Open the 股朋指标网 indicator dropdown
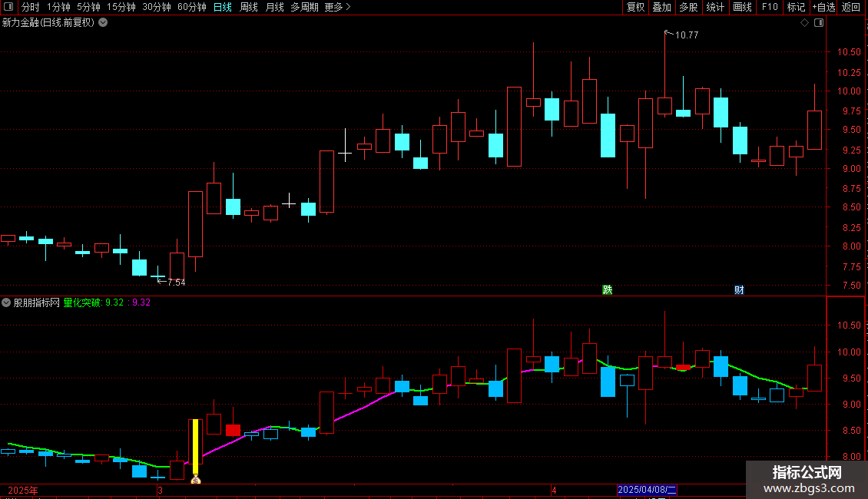The width and height of the screenshot is (868, 499). 6,302
